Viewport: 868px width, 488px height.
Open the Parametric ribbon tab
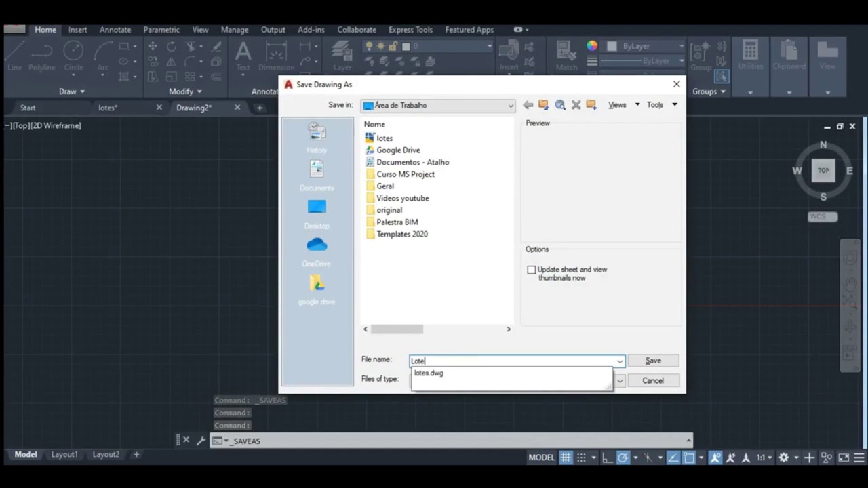[x=161, y=30]
